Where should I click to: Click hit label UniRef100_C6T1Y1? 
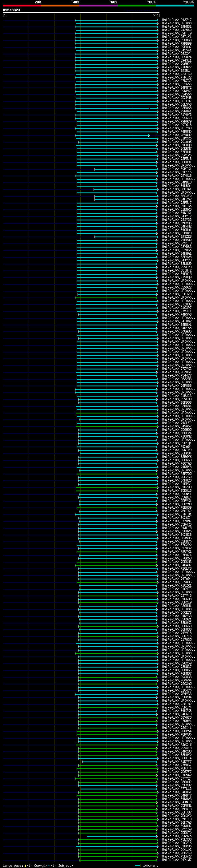coord(177,37)
